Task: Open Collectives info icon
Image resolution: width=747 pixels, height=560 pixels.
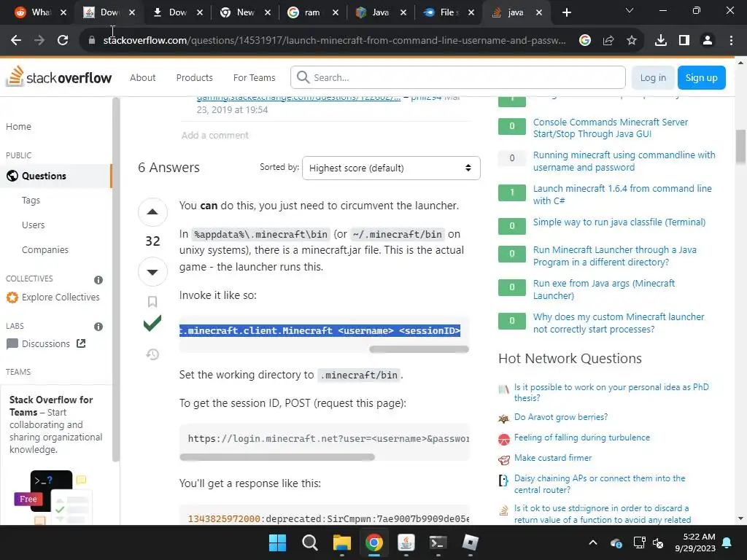Action: 98,279
